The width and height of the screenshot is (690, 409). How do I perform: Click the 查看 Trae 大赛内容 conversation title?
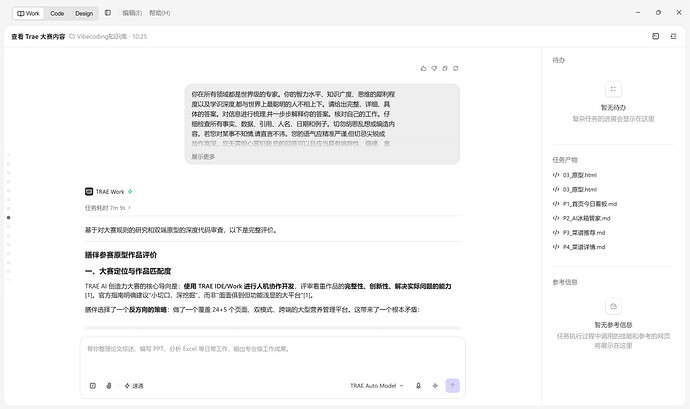coord(38,37)
